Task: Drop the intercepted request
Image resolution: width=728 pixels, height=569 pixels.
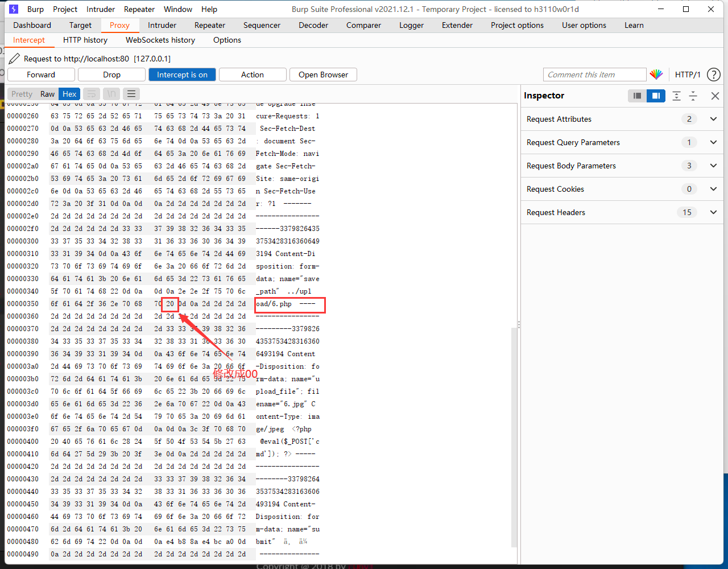Action: [111, 75]
